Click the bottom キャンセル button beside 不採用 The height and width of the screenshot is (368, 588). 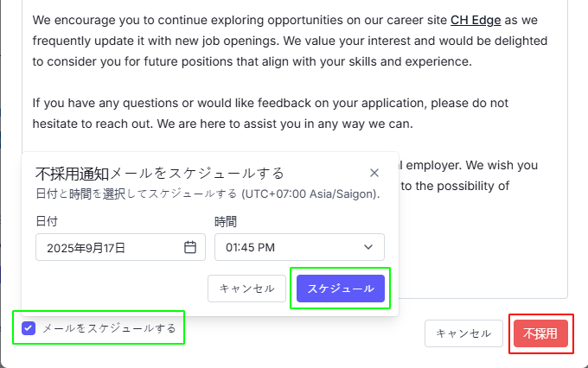click(x=463, y=333)
